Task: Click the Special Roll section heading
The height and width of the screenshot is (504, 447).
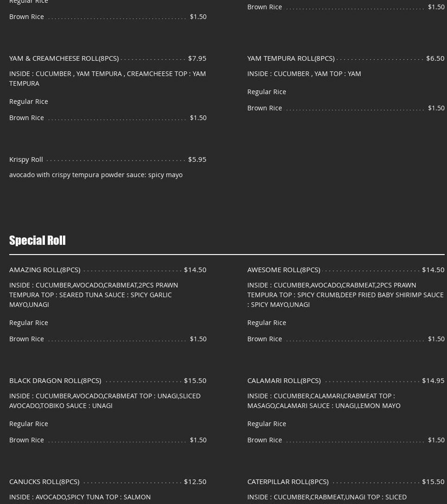Action: tap(38, 240)
